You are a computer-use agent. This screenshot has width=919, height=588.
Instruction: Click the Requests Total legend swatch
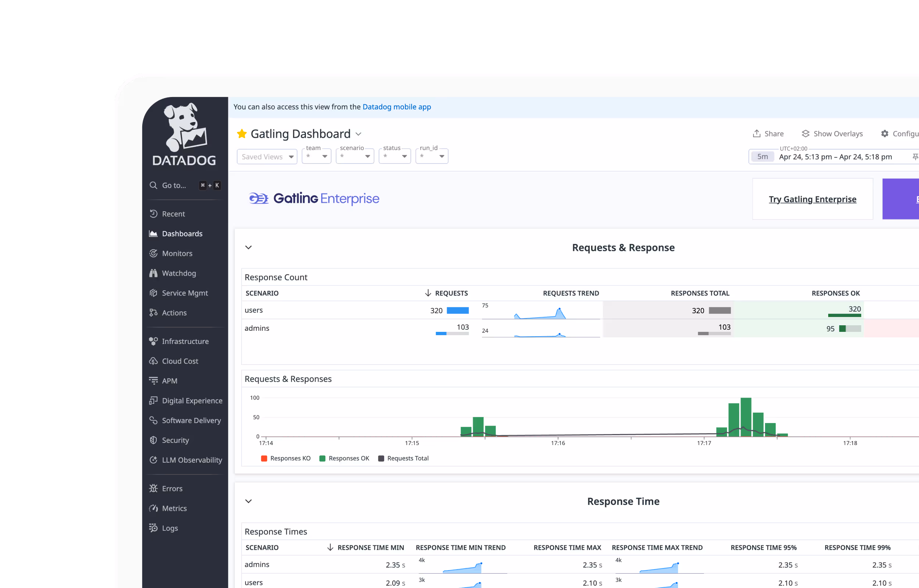click(381, 459)
